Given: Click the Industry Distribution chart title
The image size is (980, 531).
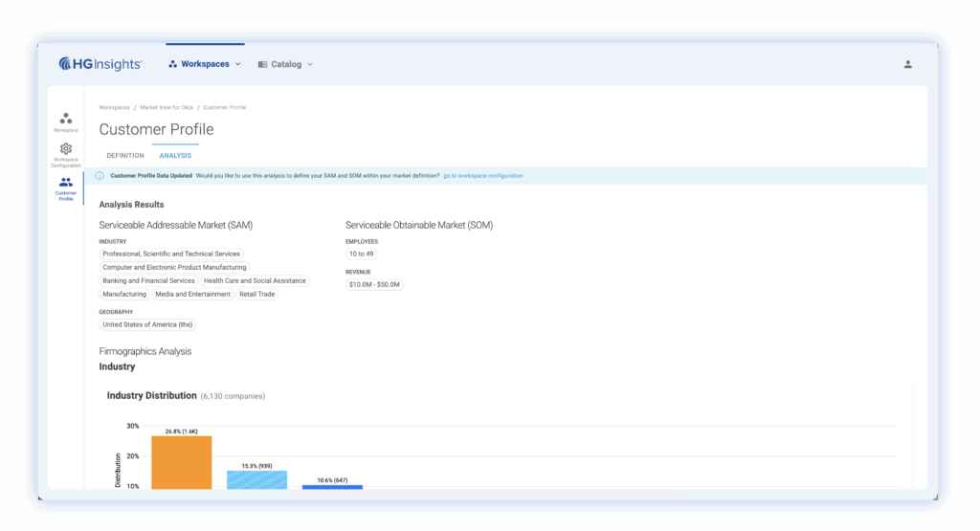Looking at the screenshot, I should coord(152,395).
